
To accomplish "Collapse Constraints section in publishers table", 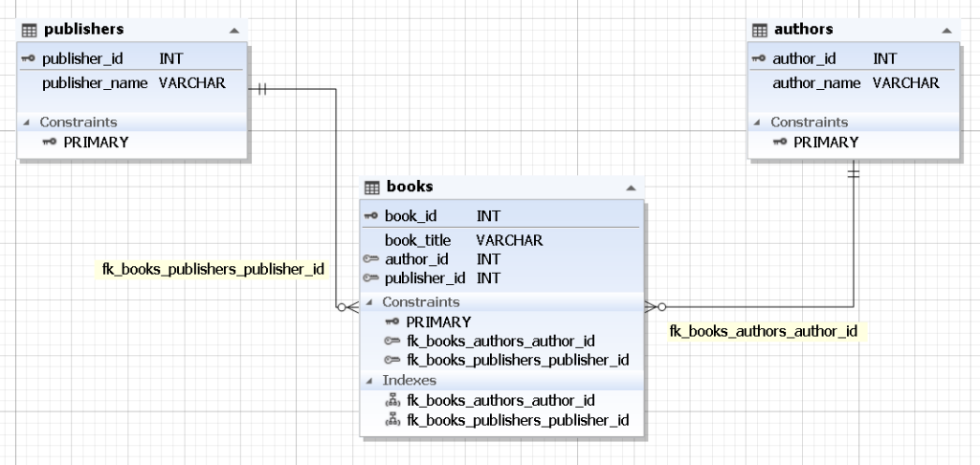I will (x=26, y=122).
